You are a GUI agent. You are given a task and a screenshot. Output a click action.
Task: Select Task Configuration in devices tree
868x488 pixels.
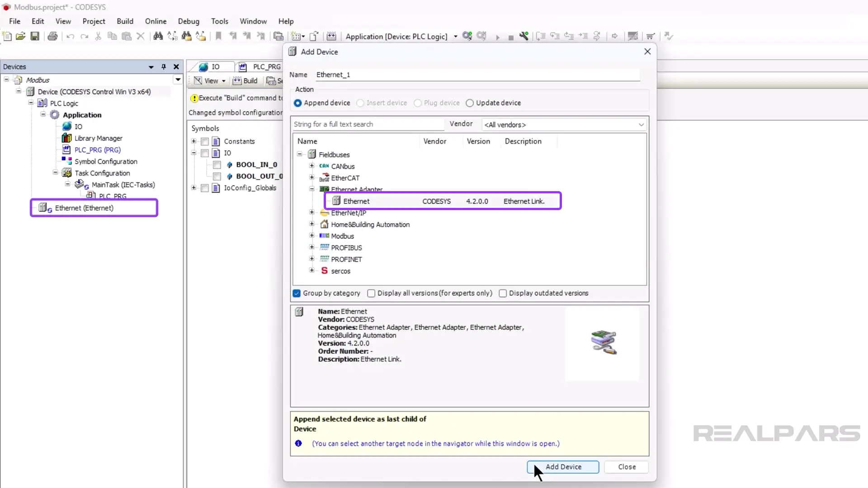(102, 173)
